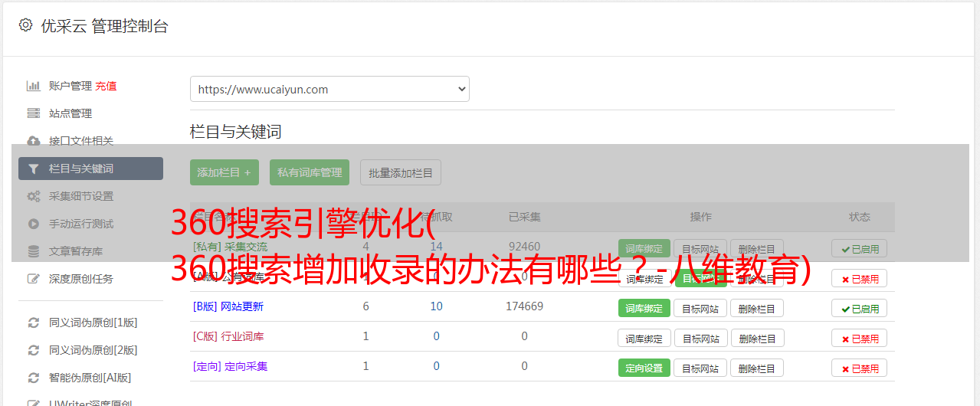Click 词库绑定 in the 网站更新 row

pos(644,308)
